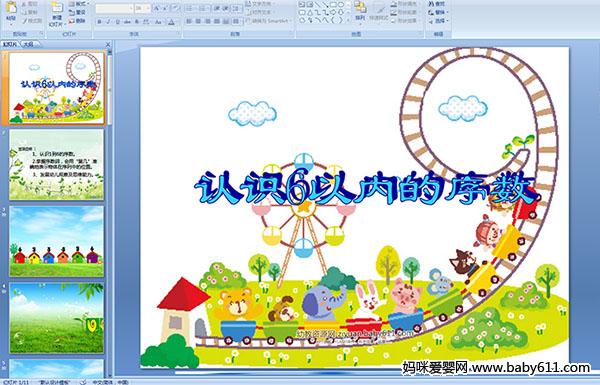The image size is (600, 385).
Task: Switch to the Outline pane tab
Action: tap(29, 44)
